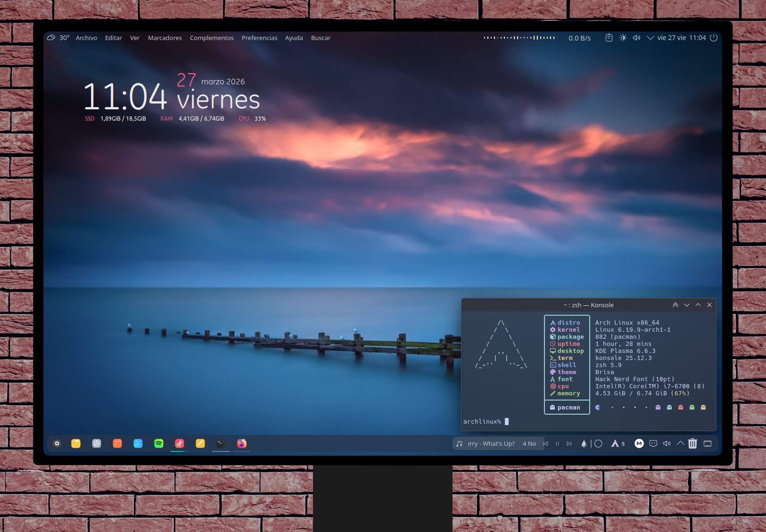Open the Ver menu
The image size is (766, 532).
(x=135, y=38)
